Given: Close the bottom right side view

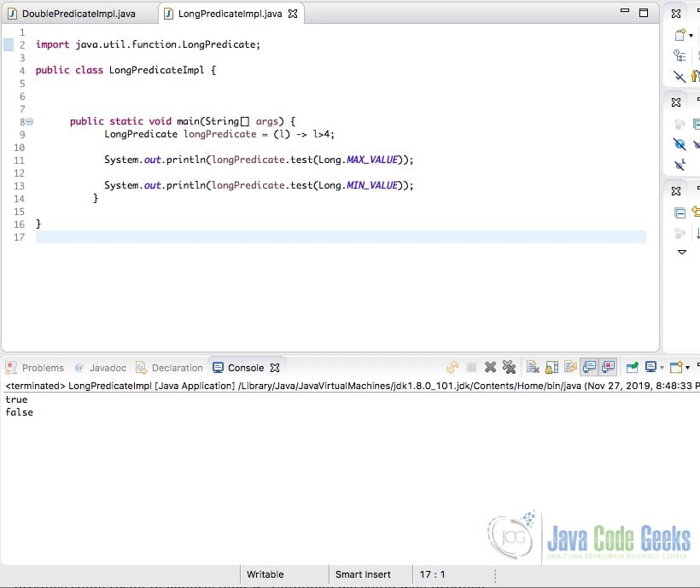Looking at the screenshot, I should (x=676, y=191).
